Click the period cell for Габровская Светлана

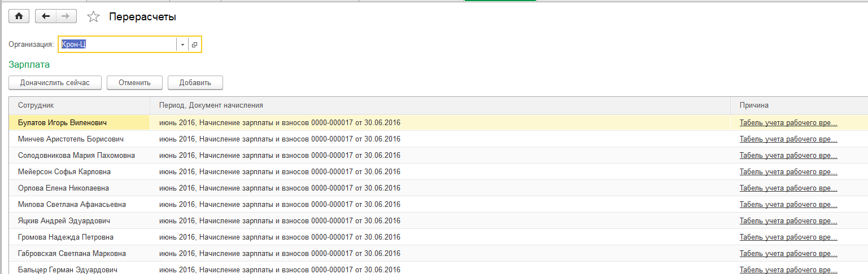[280, 253]
